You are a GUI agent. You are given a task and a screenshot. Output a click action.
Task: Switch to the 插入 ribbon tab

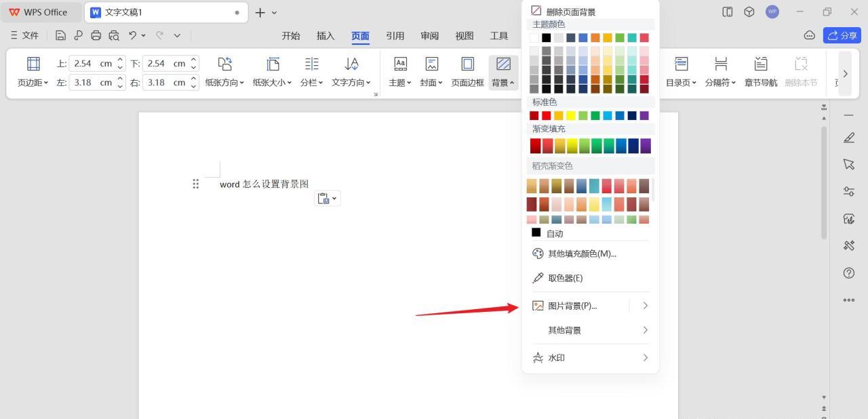point(325,36)
